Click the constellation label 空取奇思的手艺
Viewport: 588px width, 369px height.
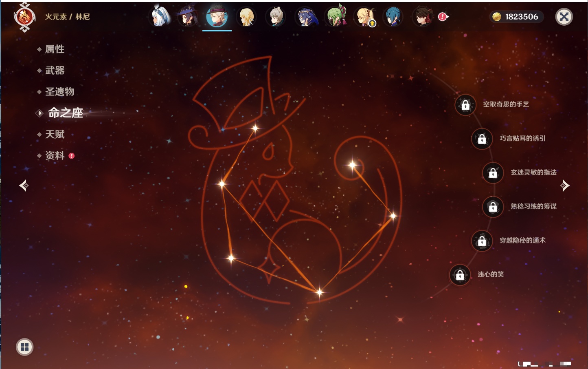point(506,104)
